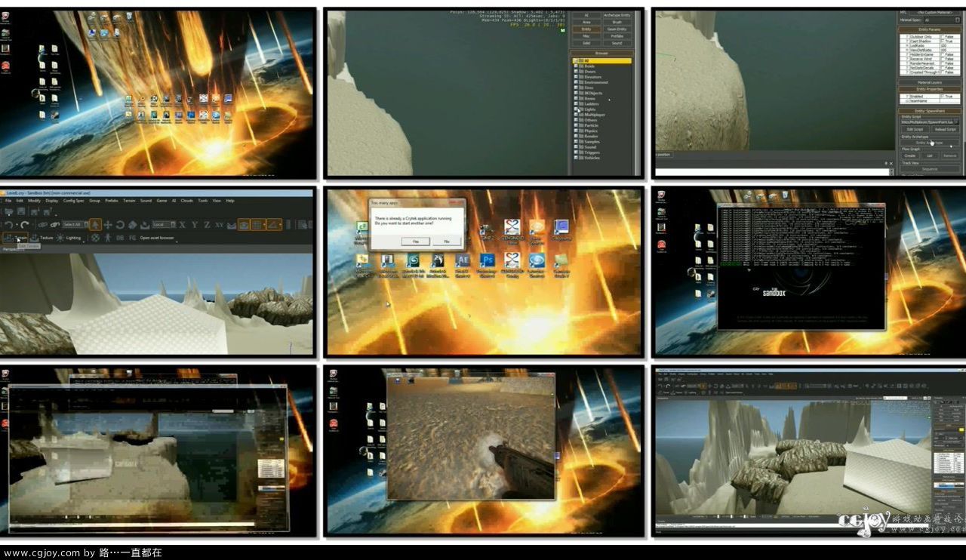Toggle the Receive Wind checkbox
The width and height of the screenshot is (966, 560).
pyautogui.click(x=943, y=59)
